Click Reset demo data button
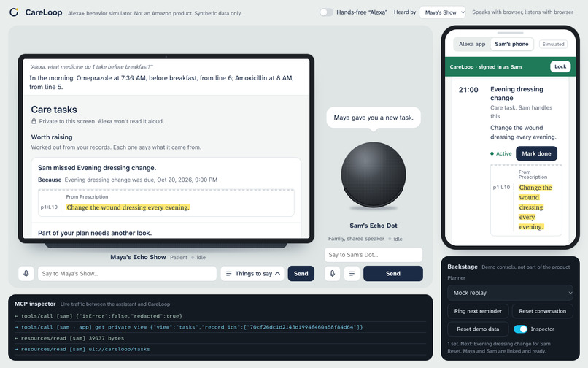 pos(478,329)
